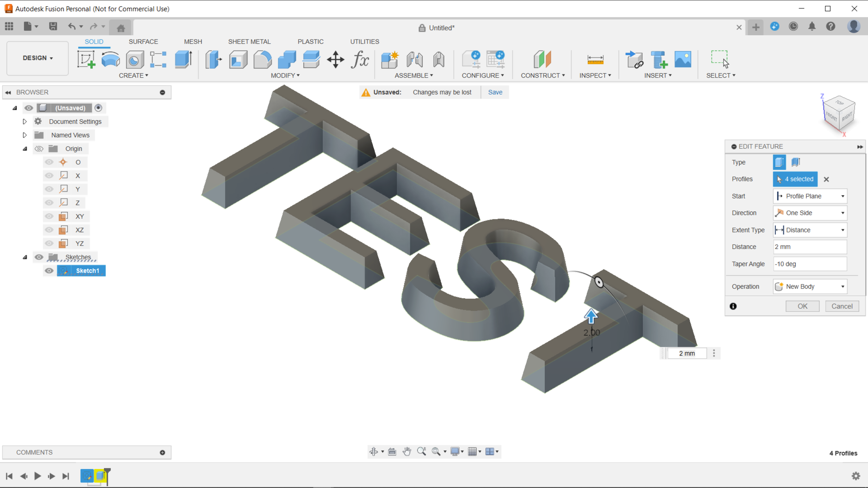Open timeline settings gear
The image size is (868, 488).
tap(856, 476)
